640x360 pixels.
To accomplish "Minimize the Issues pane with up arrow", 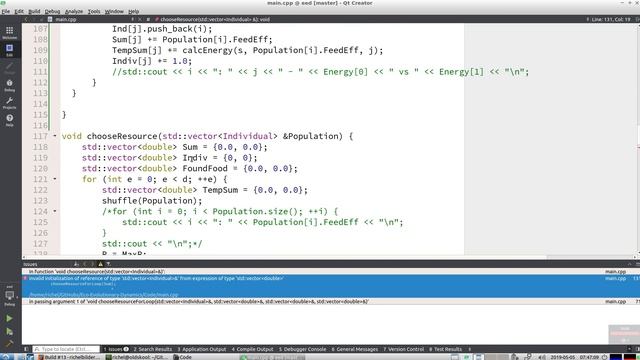I will pos(629,264).
